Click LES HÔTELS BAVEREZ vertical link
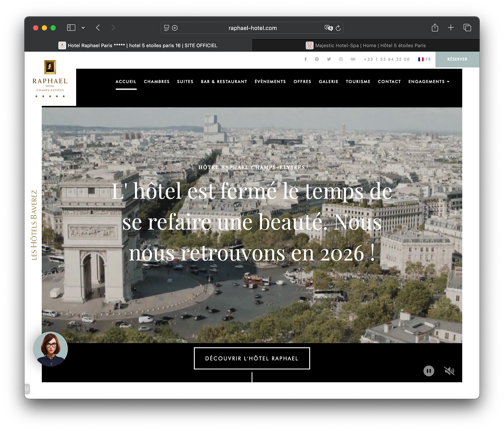This screenshot has width=504, height=431. pyautogui.click(x=34, y=225)
